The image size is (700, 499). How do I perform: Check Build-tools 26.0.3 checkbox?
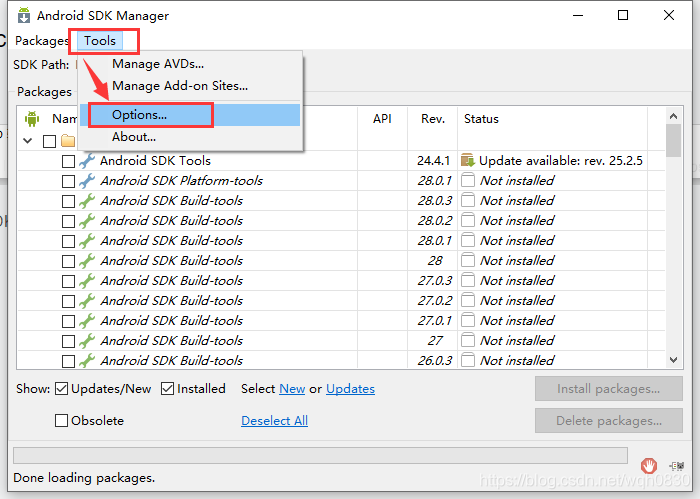(x=68, y=361)
